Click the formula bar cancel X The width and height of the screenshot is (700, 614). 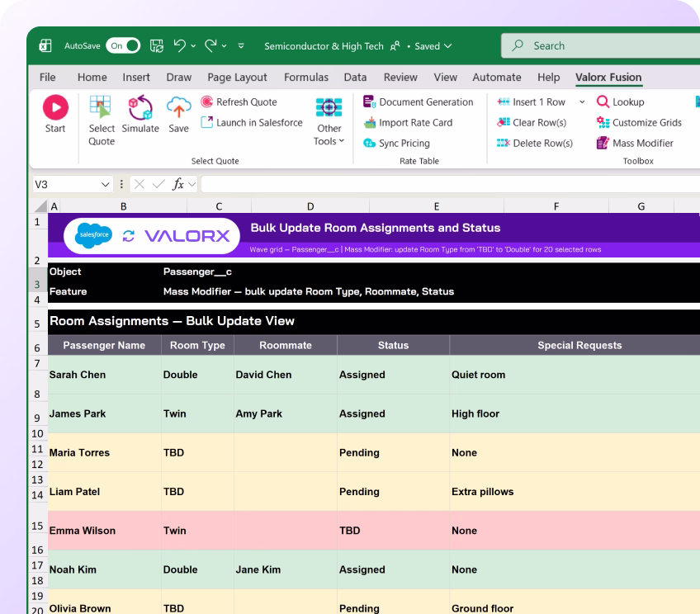tap(140, 184)
